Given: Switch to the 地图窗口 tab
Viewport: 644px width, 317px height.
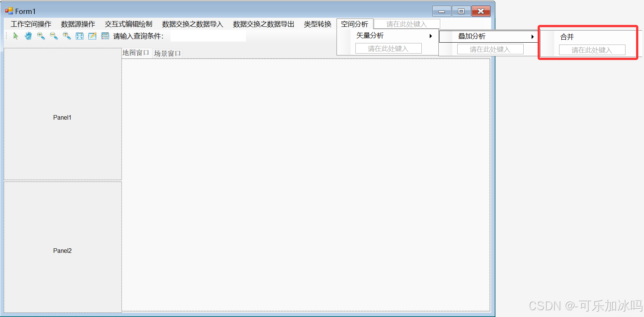Looking at the screenshot, I should coord(136,53).
